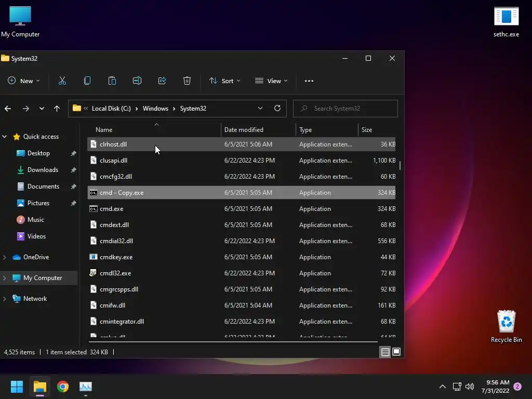This screenshot has height=399, width=532.
Task: Click the Cut scissors icon
Action: pyautogui.click(x=62, y=81)
